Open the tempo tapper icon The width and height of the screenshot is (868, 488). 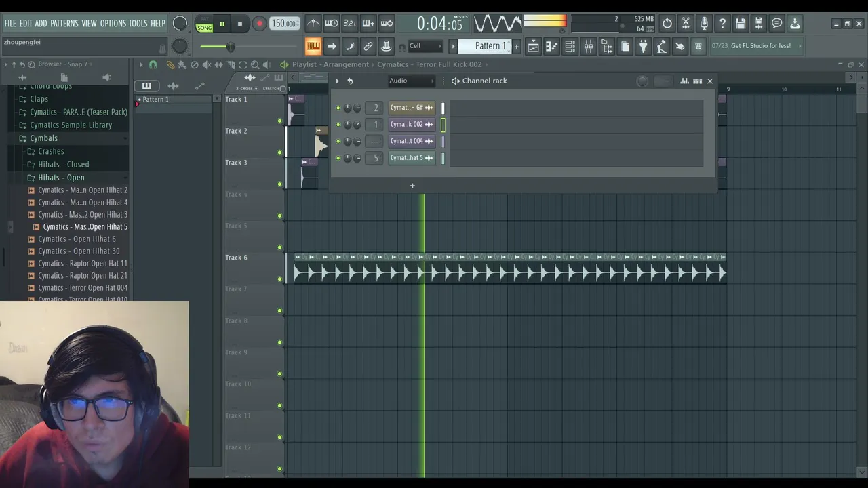[662, 46]
